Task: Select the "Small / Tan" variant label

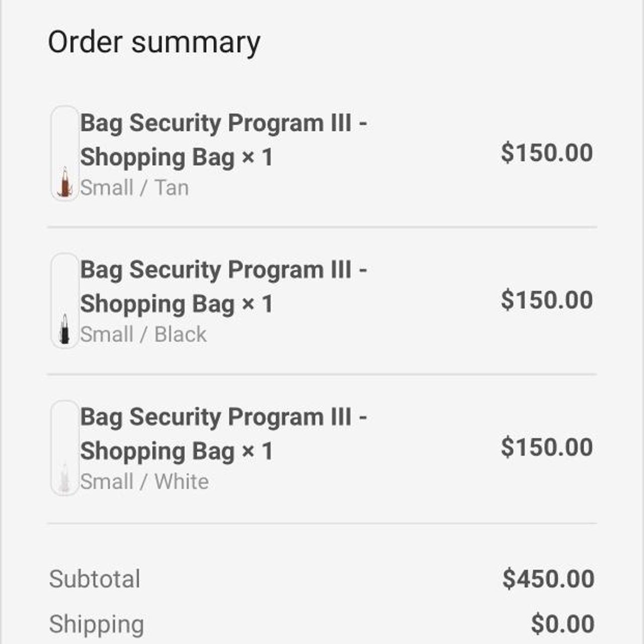Action: pos(134,188)
